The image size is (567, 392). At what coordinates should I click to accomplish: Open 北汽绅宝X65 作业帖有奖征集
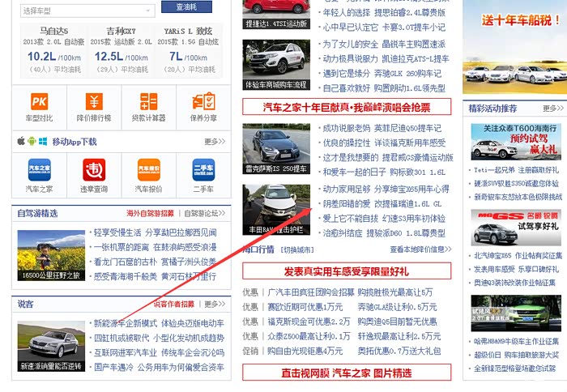pyautogui.click(x=518, y=256)
